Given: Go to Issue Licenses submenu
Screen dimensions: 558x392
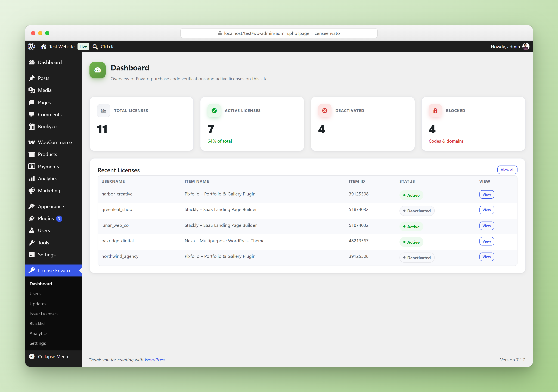Looking at the screenshot, I should coord(44,314).
